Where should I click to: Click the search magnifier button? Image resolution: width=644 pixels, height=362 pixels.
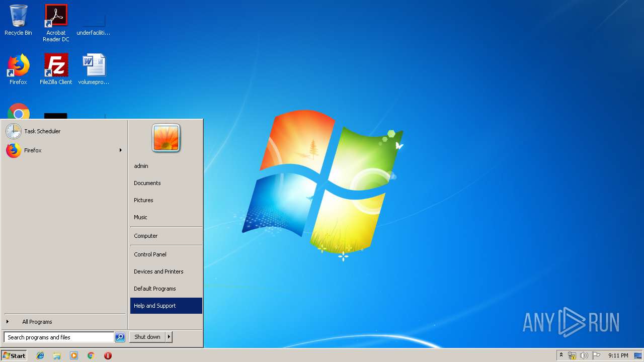click(x=120, y=337)
